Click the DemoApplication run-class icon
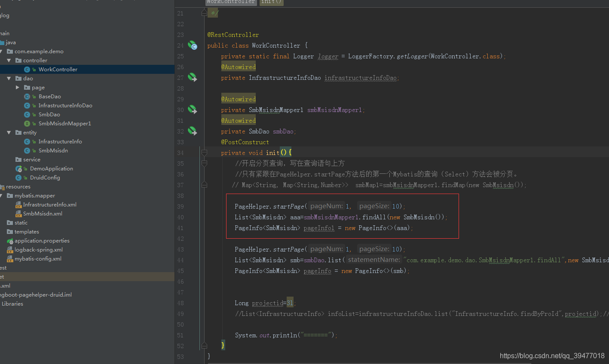The height and width of the screenshot is (364, 609). [18, 169]
